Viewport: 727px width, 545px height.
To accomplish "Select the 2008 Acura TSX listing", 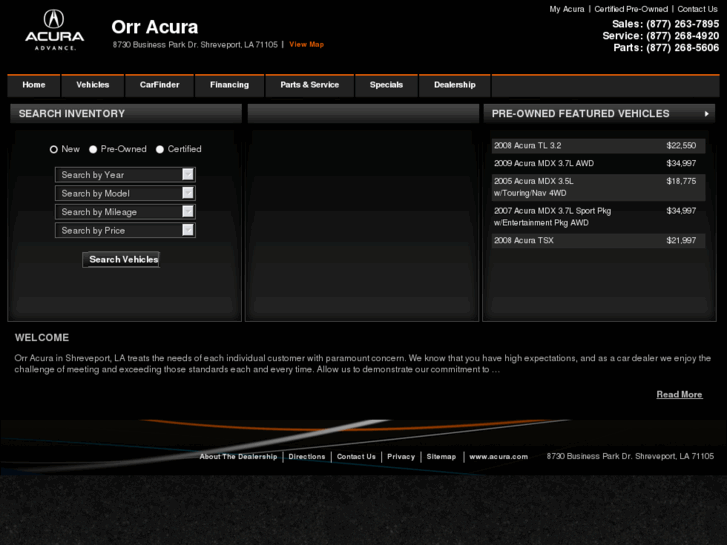I will (x=598, y=240).
